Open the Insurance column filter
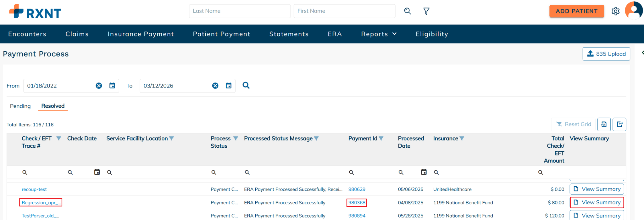Viewport: 644px width, 220px height. 462,138
